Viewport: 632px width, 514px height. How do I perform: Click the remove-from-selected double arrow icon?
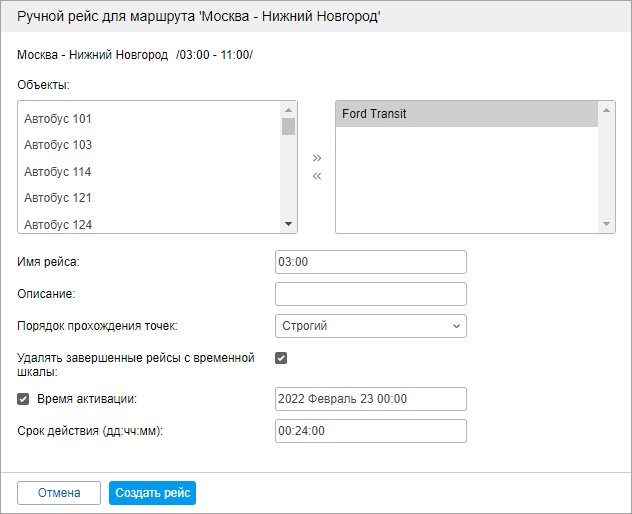(x=317, y=177)
